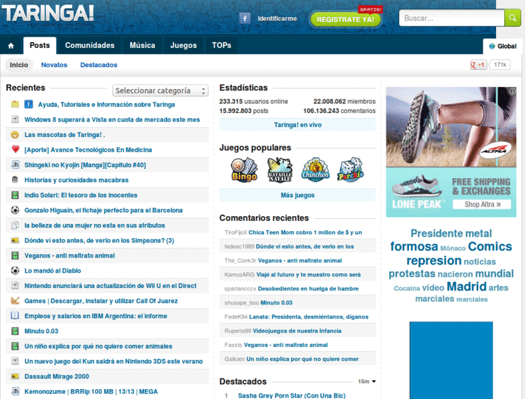The width and height of the screenshot is (532, 399).
Task: Open comment link Videojuegos de nuestra infancia
Action: (x=297, y=331)
